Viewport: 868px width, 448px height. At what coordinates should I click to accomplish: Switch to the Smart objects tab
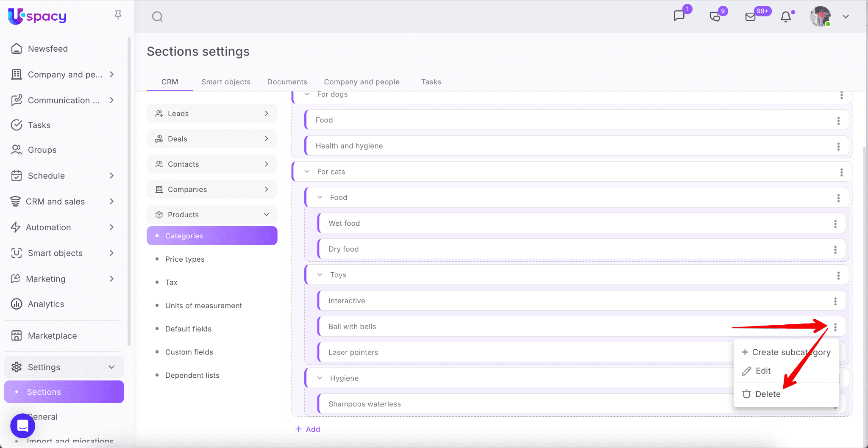point(225,82)
